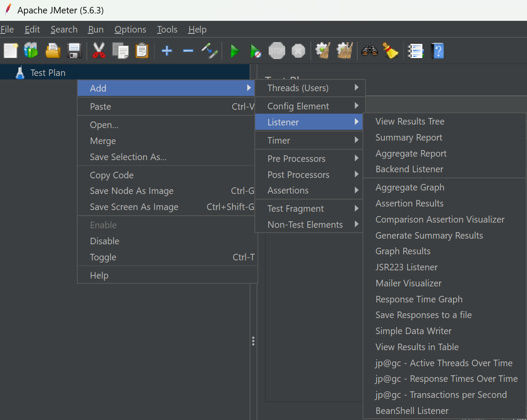Click the Function Helper list icon
This screenshot has height=420, width=527.
click(x=415, y=51)
